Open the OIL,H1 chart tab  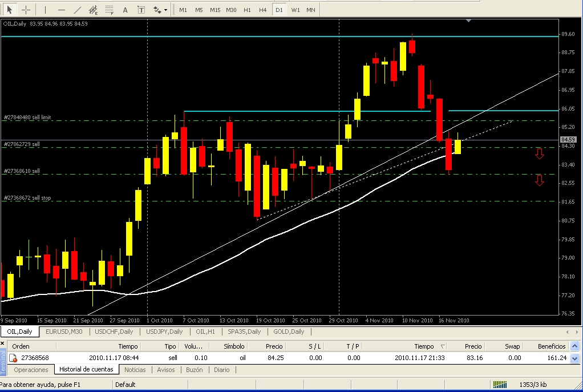click(205, 332)
